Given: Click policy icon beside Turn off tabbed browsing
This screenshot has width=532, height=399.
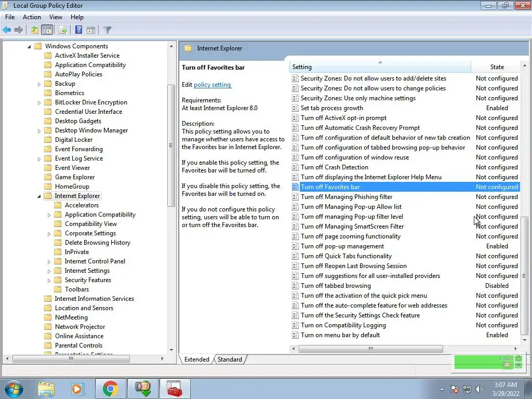Looking at the screenshot, I should click(x=295, y=286).
